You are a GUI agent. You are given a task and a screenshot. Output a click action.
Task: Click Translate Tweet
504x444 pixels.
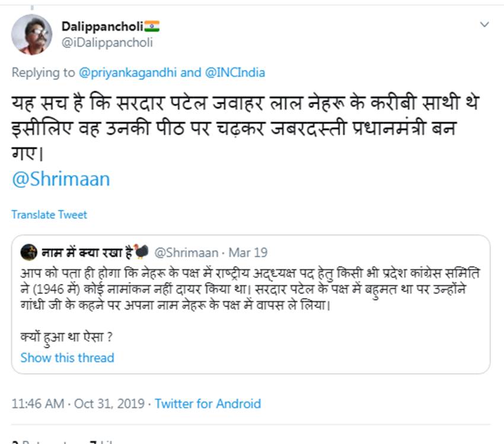click(49, 215)
